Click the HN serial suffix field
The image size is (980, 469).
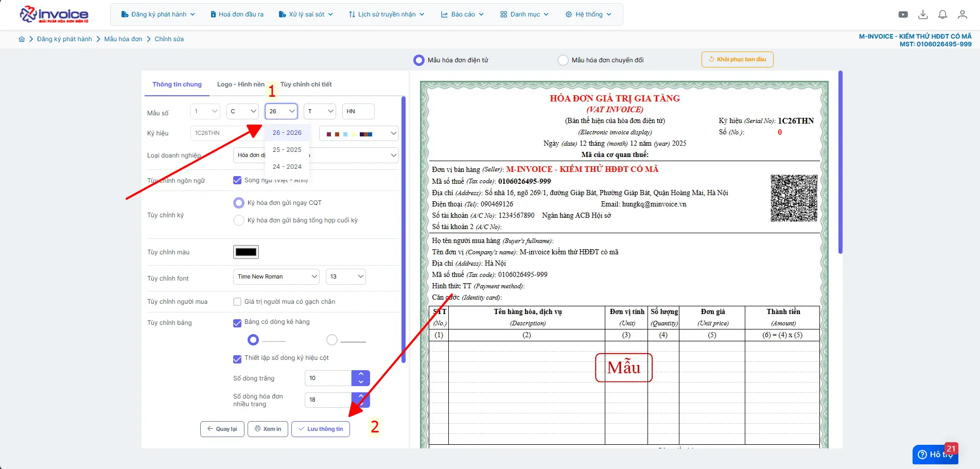coord(358,111)
